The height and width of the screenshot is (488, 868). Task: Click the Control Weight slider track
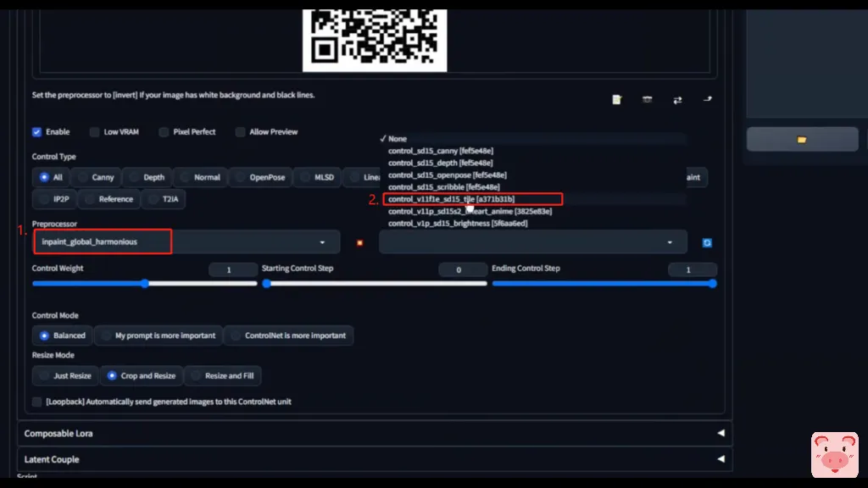coord(145,283)
